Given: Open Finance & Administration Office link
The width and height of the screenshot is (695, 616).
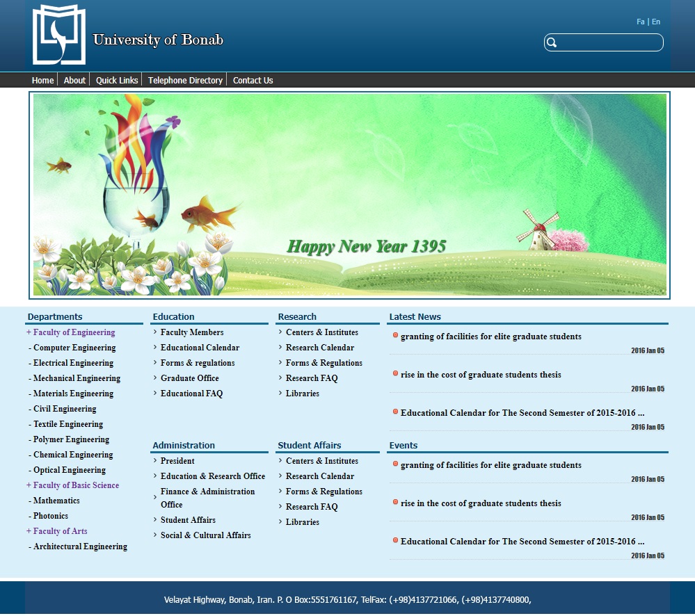Looking at the screenshot, I should (x=207, y=498).
